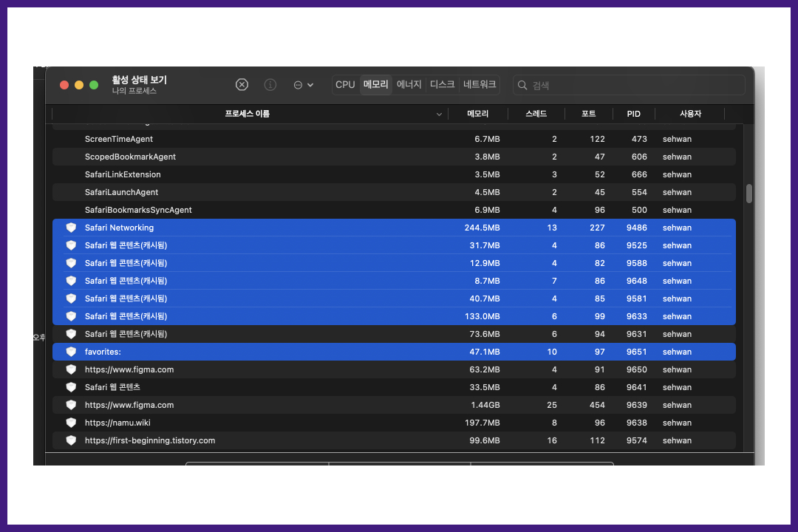Click shield icon of PID 9588 row

click(x=71, y=263)
